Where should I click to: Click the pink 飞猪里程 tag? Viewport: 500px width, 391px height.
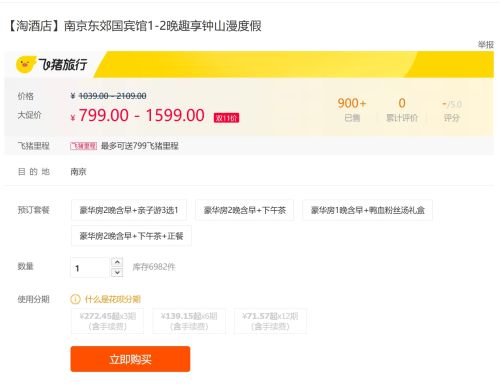click(x=83, y=146)
